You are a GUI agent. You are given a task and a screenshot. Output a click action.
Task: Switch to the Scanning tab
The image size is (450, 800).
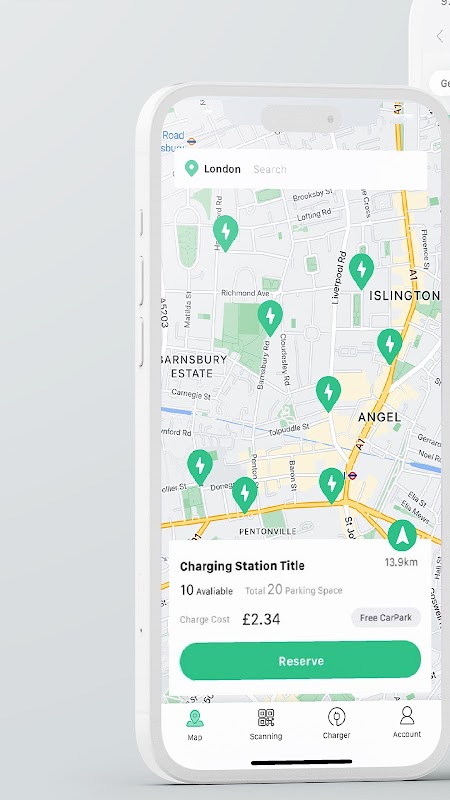point(266,724)
